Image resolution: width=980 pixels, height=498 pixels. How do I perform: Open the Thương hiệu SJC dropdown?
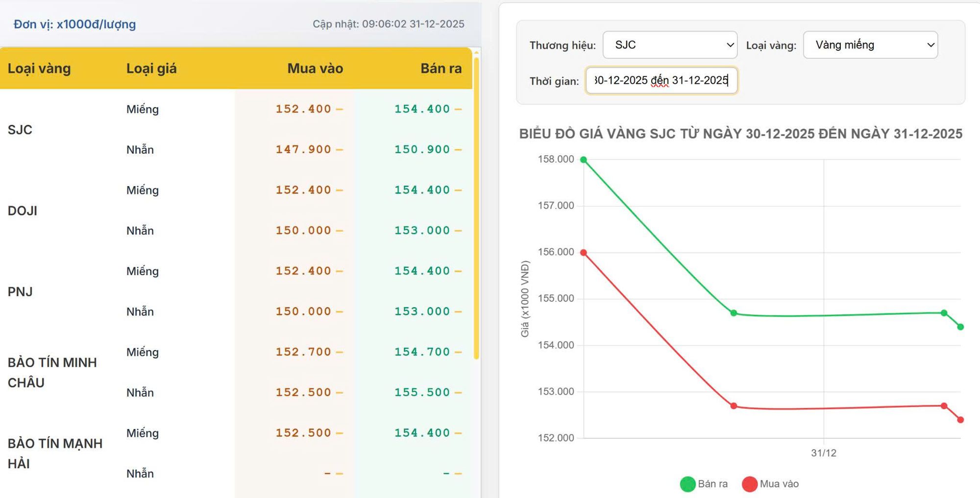click(x=669, y=45)
